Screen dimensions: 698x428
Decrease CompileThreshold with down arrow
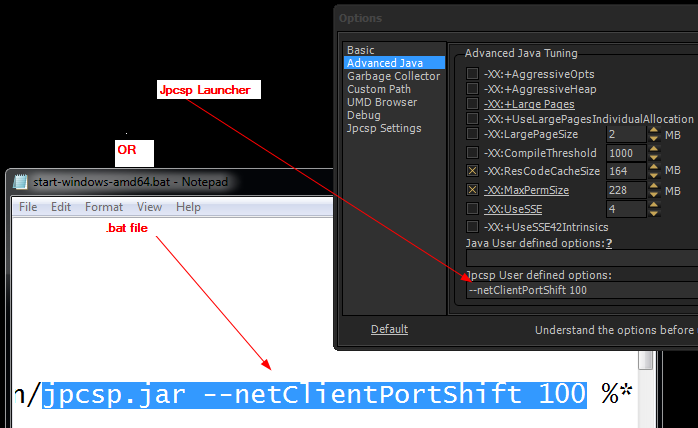(x=653, y=157)
